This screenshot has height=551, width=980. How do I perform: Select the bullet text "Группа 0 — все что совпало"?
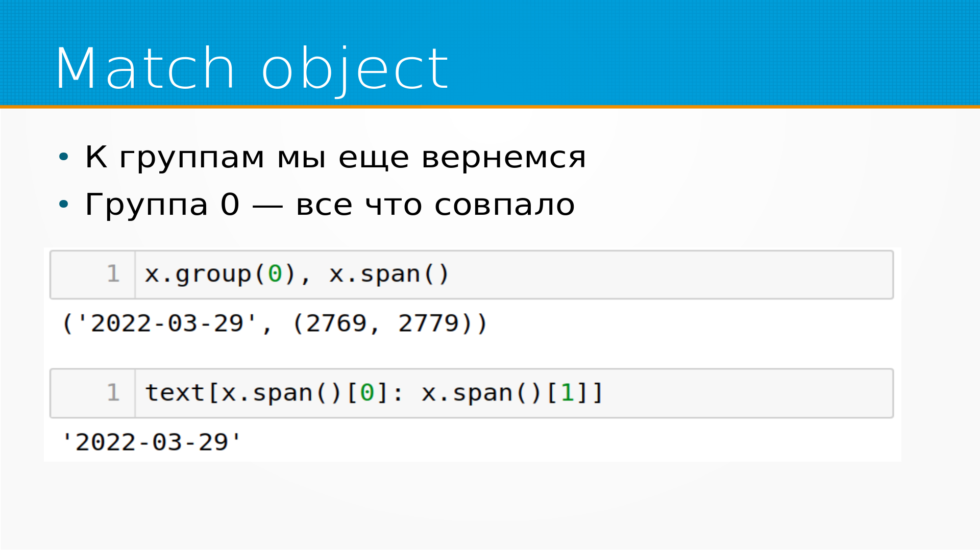click(x=330, y=205)
